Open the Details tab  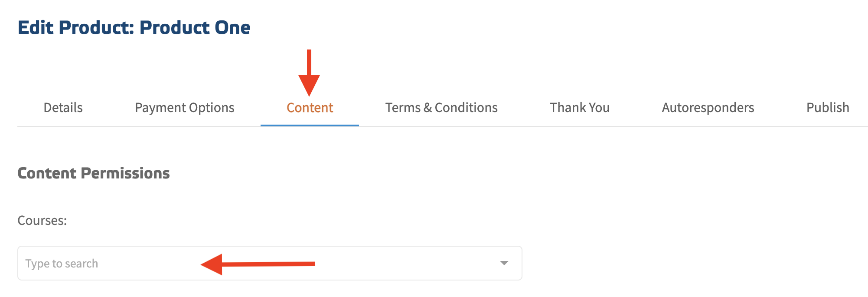[63, 108]
